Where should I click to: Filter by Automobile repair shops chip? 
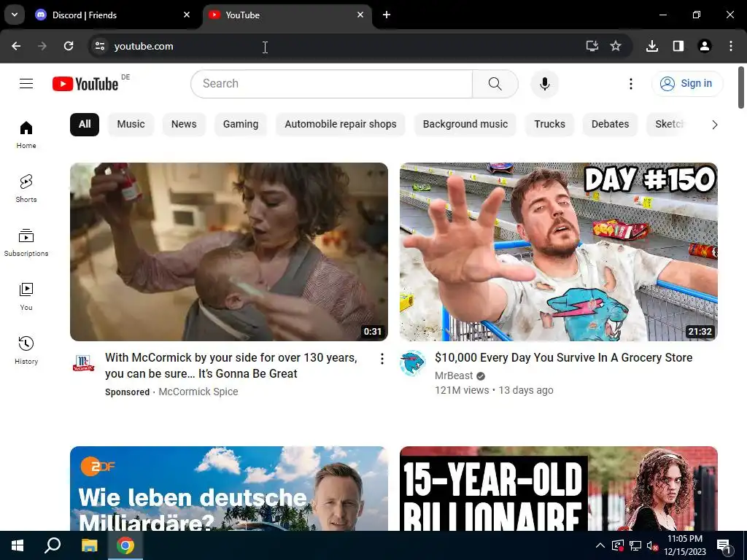tap(341, 124)
